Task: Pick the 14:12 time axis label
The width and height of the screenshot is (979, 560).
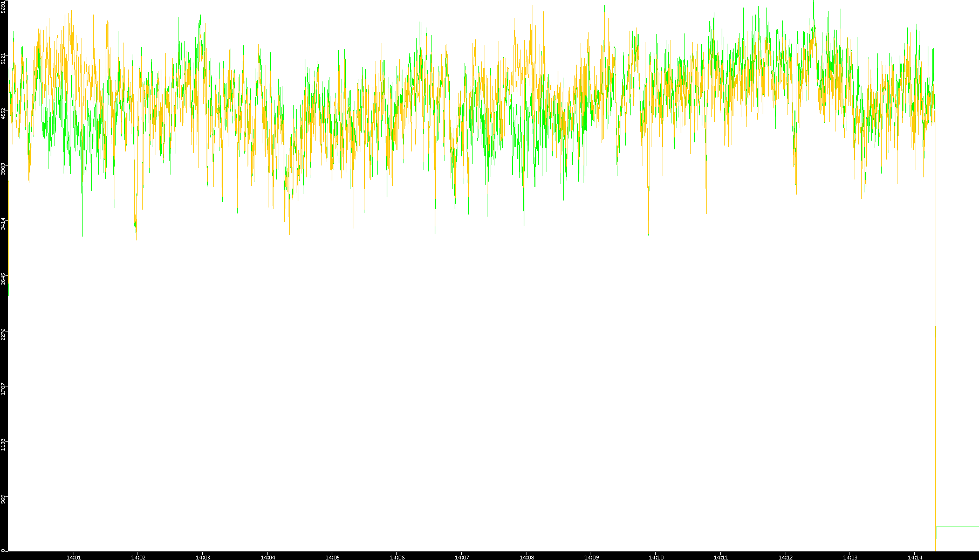Action: coord(785,557)
